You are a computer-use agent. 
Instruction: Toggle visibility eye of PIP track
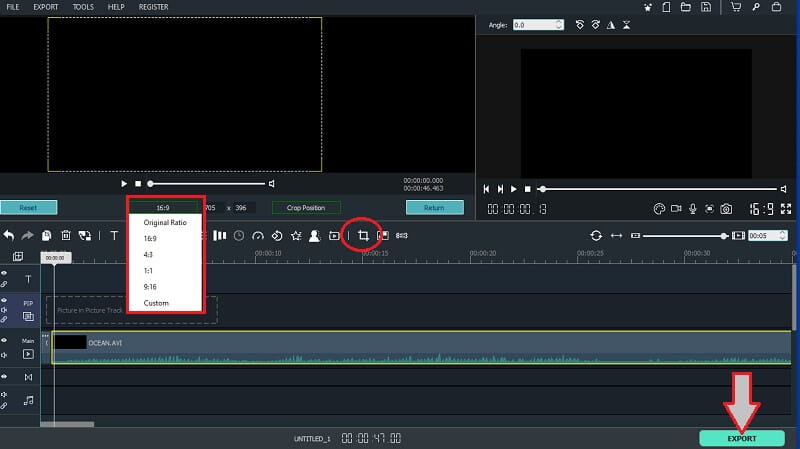(x=4, y=301)
